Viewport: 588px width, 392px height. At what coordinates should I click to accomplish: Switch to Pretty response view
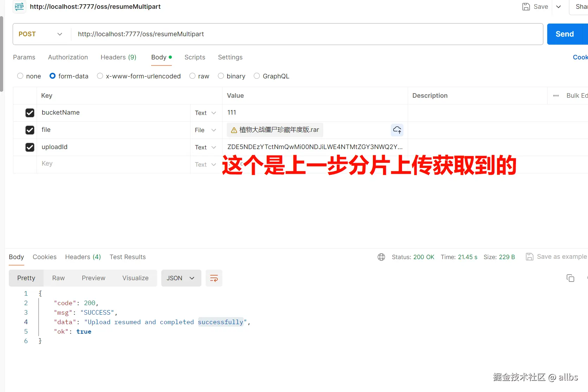26,278
